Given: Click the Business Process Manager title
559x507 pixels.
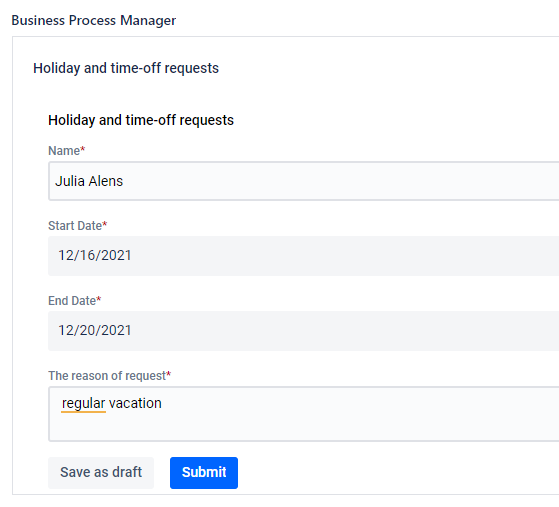Looking at the screenshot, I should (94, 20).
